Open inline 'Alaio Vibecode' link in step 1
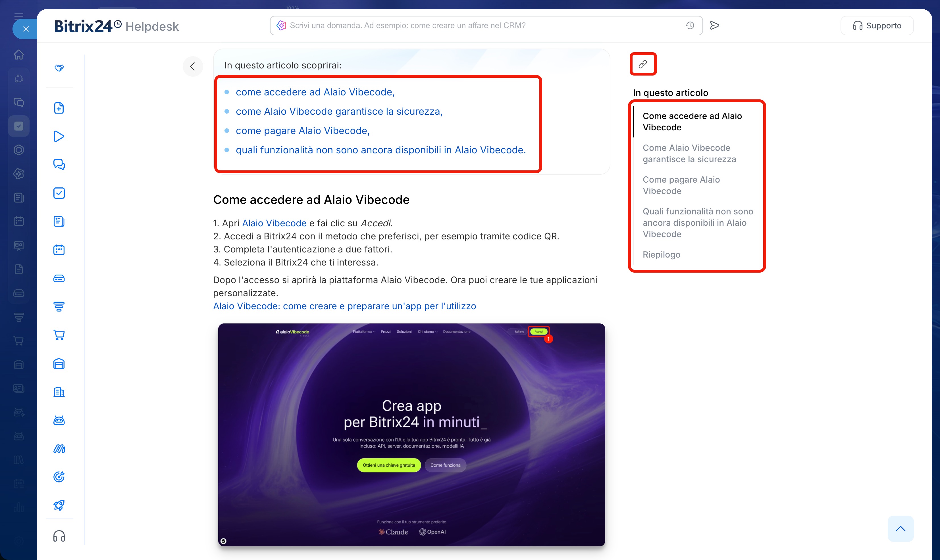The height and width of the screenshot is (560, 940). 274,223
